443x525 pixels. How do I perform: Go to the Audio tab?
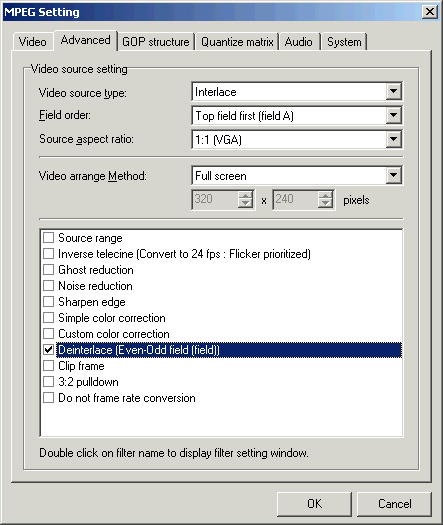(299, 42)
